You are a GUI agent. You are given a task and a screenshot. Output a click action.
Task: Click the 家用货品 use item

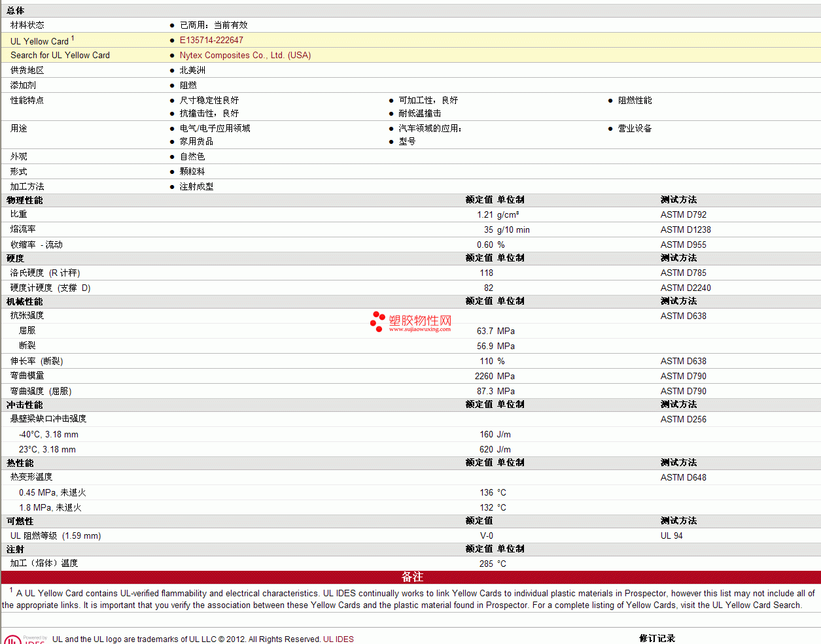click(x=196, y=141)
